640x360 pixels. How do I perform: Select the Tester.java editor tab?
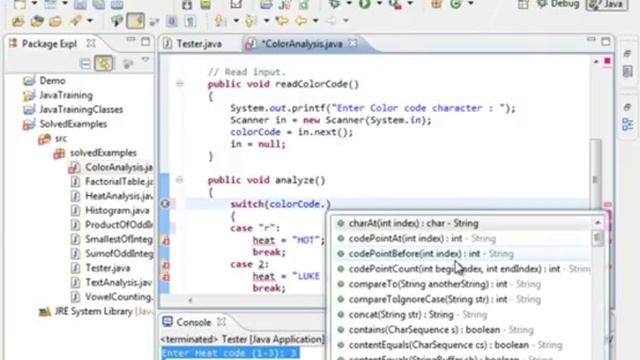point(193,44)
